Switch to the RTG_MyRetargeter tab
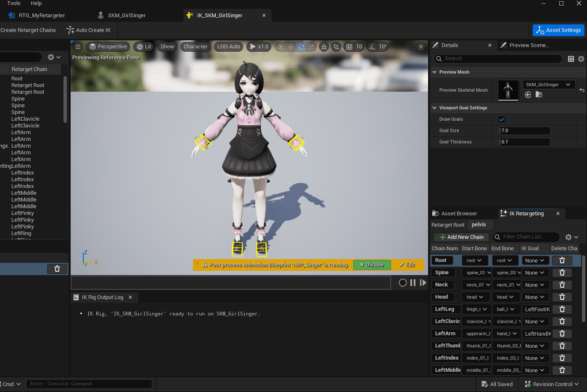 [42, 16]
